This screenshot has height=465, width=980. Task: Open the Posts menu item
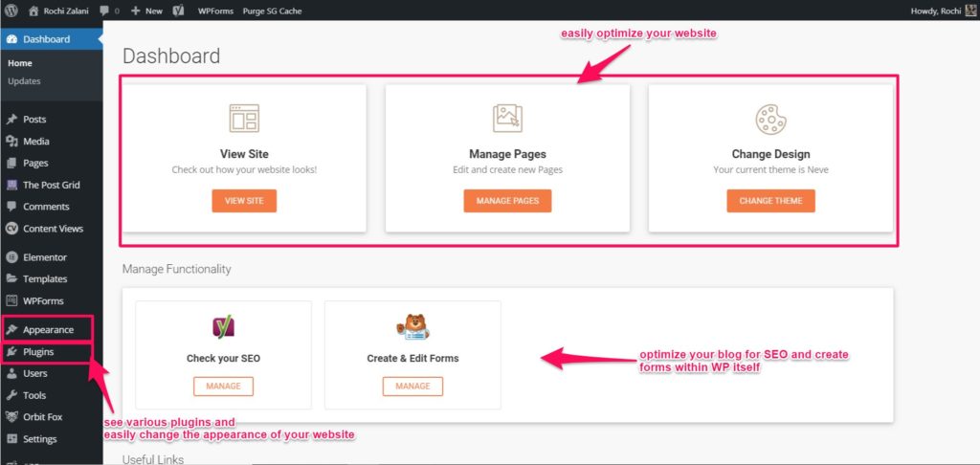tap(34, 120)
